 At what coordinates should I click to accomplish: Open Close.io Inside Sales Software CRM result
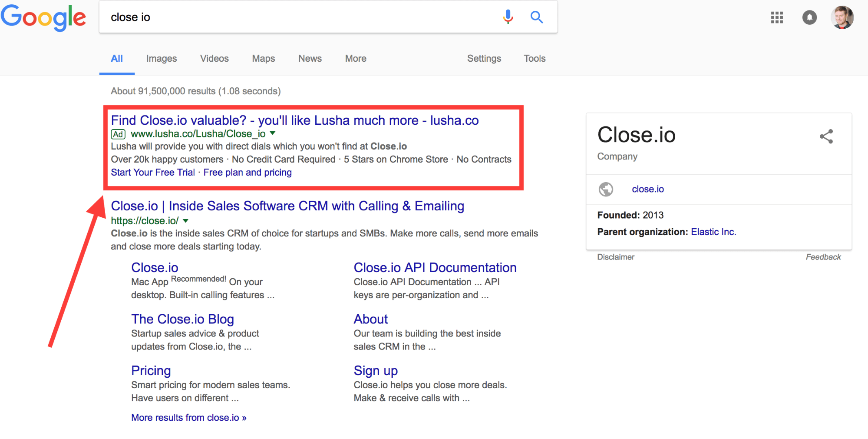pos(287,206)
